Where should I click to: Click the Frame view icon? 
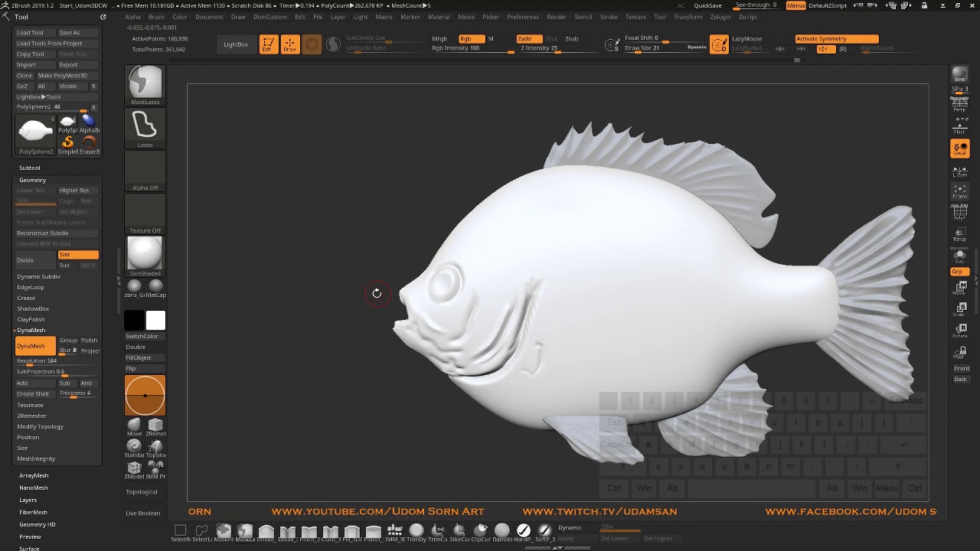click(959, 191)
